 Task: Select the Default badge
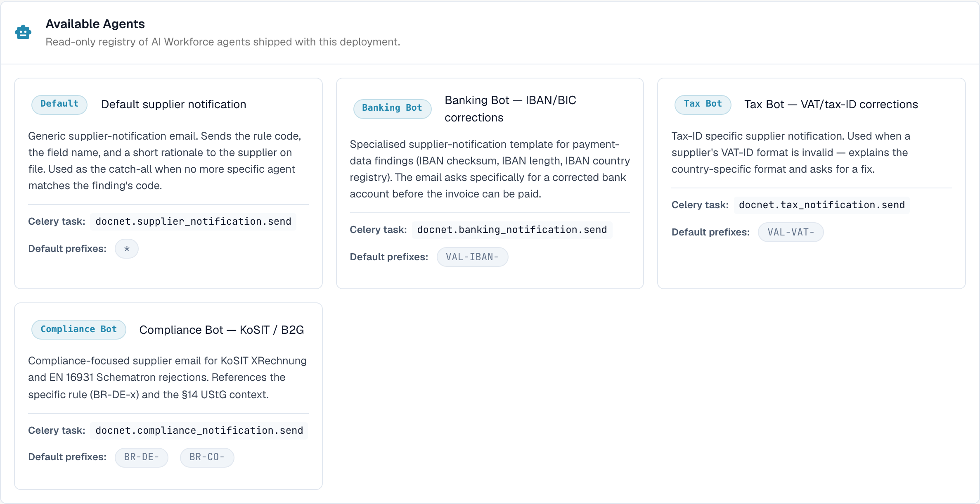59,104
